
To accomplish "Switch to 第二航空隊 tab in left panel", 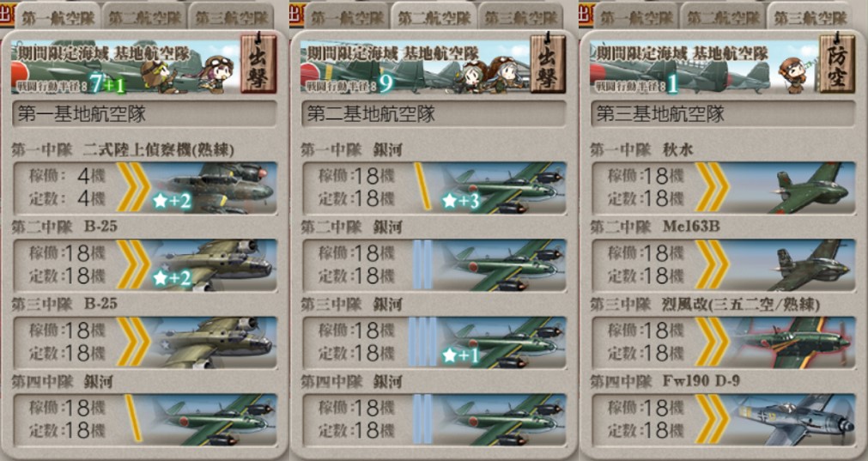I will (144, 17).
